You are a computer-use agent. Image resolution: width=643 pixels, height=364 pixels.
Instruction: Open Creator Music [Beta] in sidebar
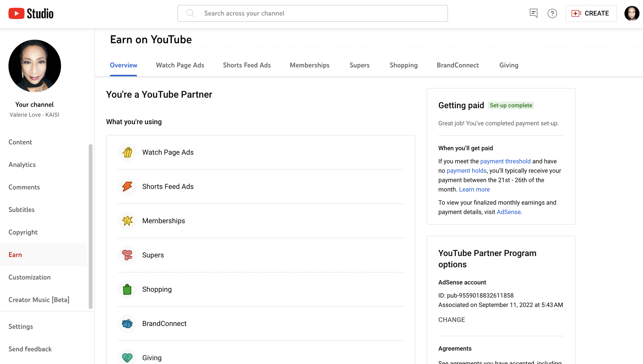(39, 300)
